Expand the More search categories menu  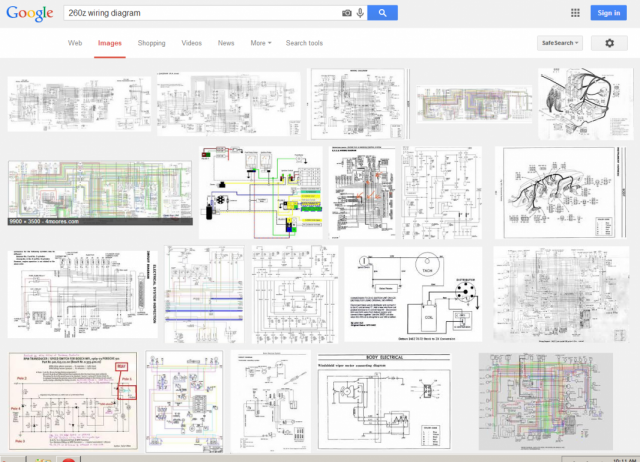pos(260,43)
